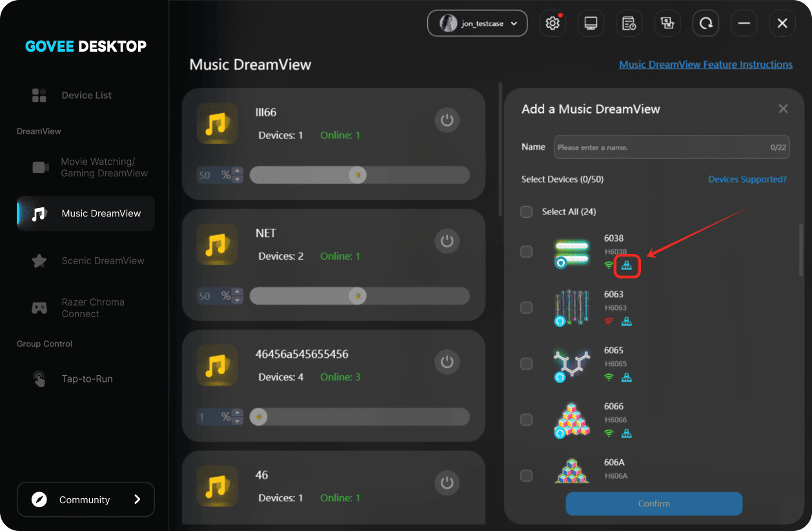Go to Tap-to-Run in the sidebar
Viewport: 812px width, 531px height.
(87, 379)
